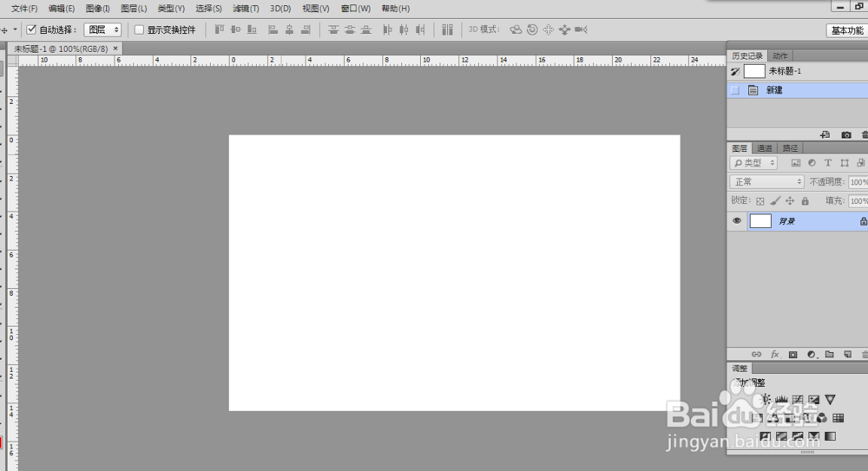This screenshot has width=868, height=471.
Task: Click the align top edges icon
Action: [220, 29]
